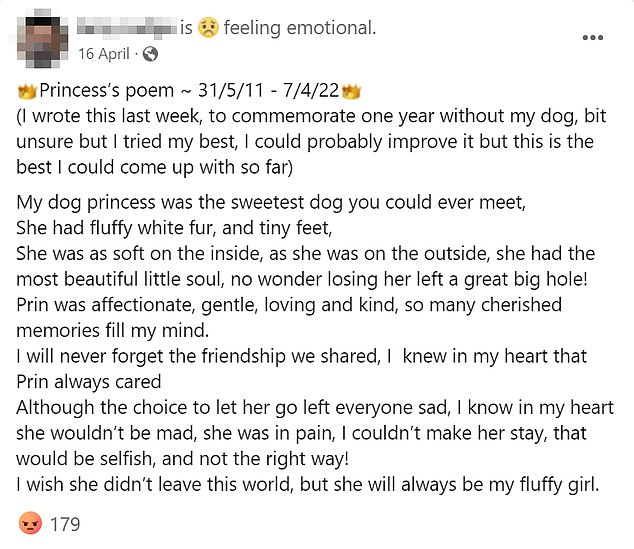Image resolution: width=634 pixels, height=549 pixels.
Task: Open the 179 reactions count list
Action: tap(64, 523)
